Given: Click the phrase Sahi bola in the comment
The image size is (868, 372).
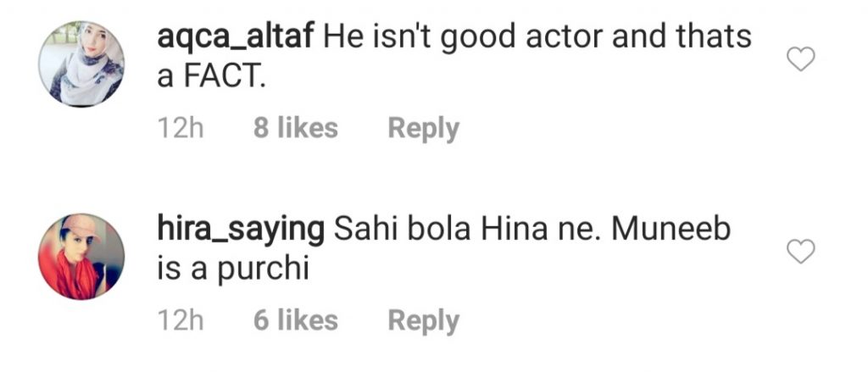Looking at the screenshot, I should [x=403, y=230].
